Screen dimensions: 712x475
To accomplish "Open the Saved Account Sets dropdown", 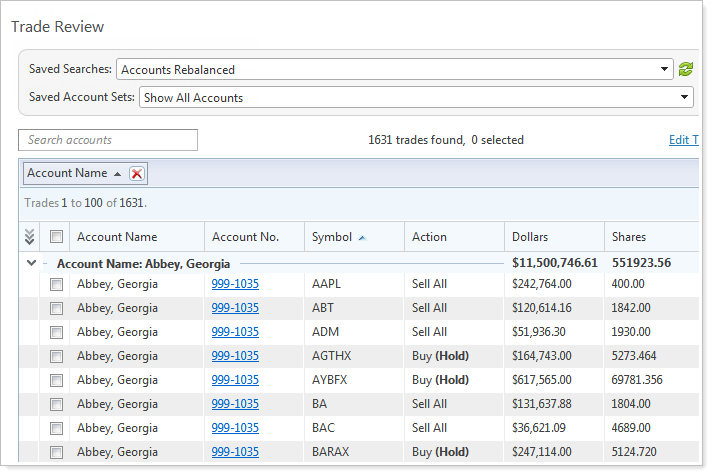I will (684, 97).
